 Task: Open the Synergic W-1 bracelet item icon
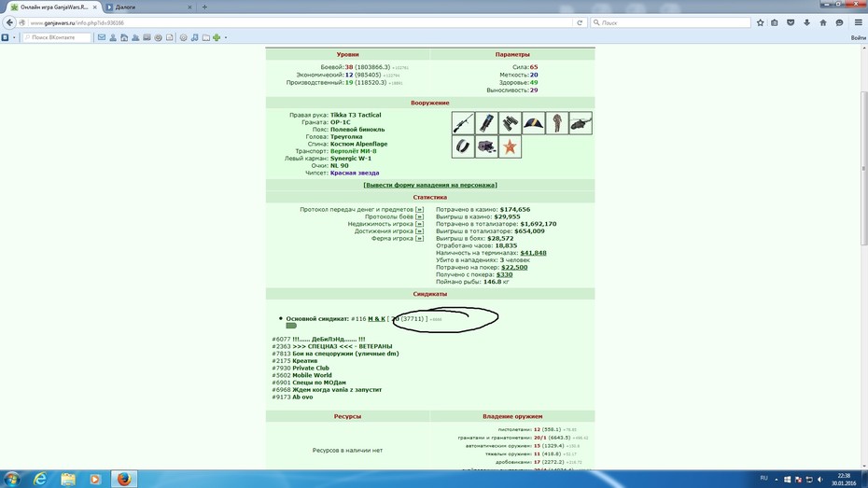(463, 146)
